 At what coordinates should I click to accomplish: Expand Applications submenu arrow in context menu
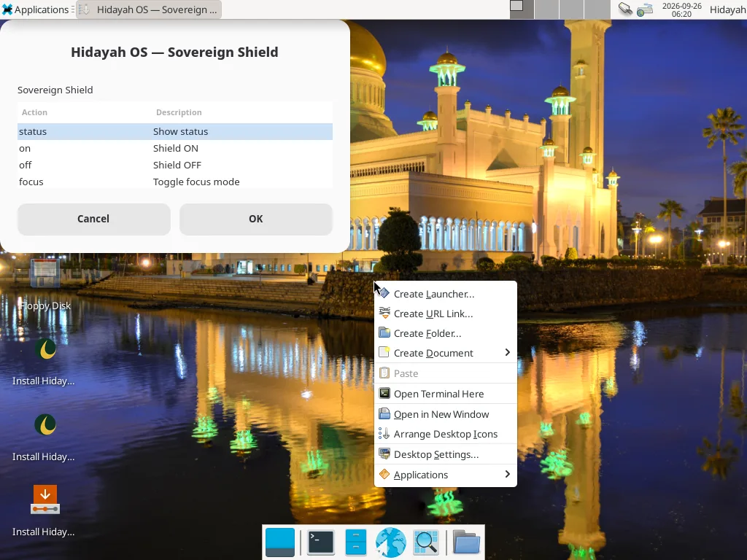[508, 474]
